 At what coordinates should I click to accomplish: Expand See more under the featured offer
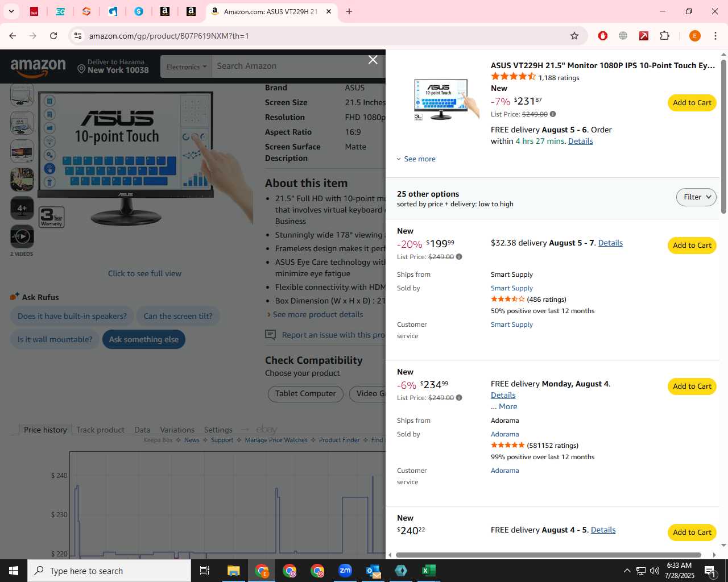point(416,159)
